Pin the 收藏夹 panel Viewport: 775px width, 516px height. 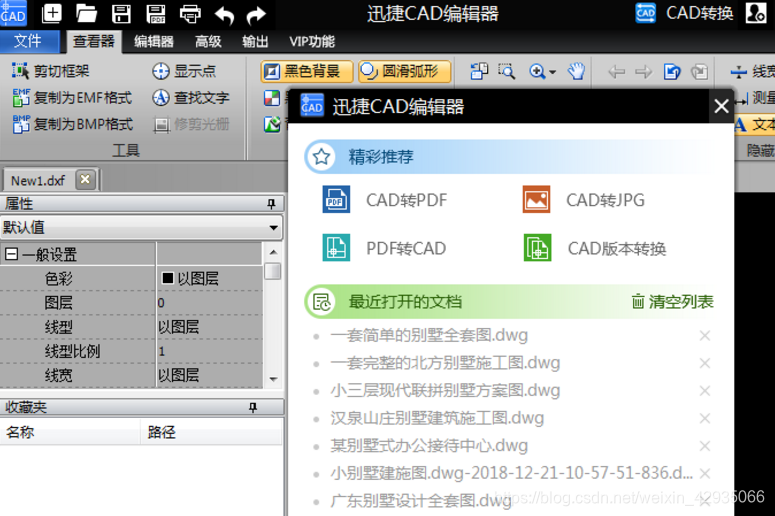[x=253, y=407]
